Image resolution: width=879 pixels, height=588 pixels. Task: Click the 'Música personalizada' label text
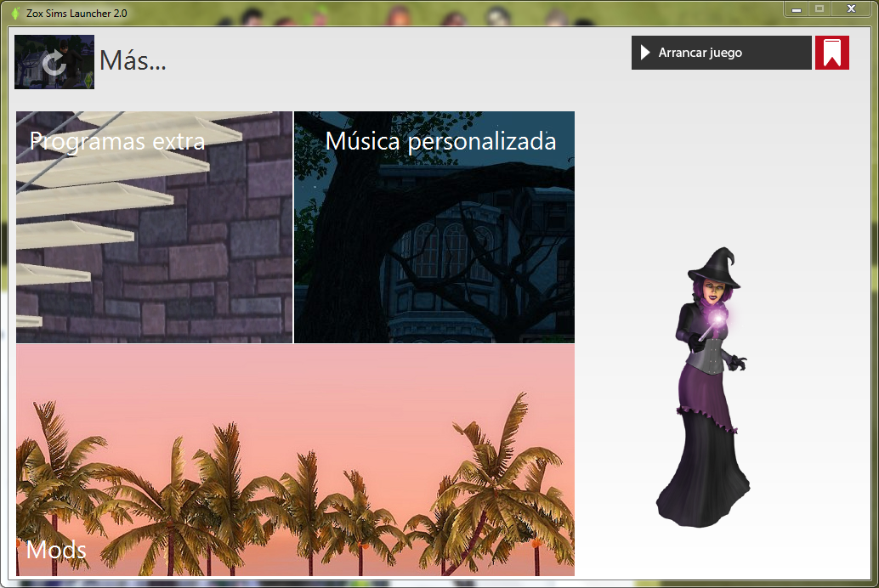tap(439, 142)
